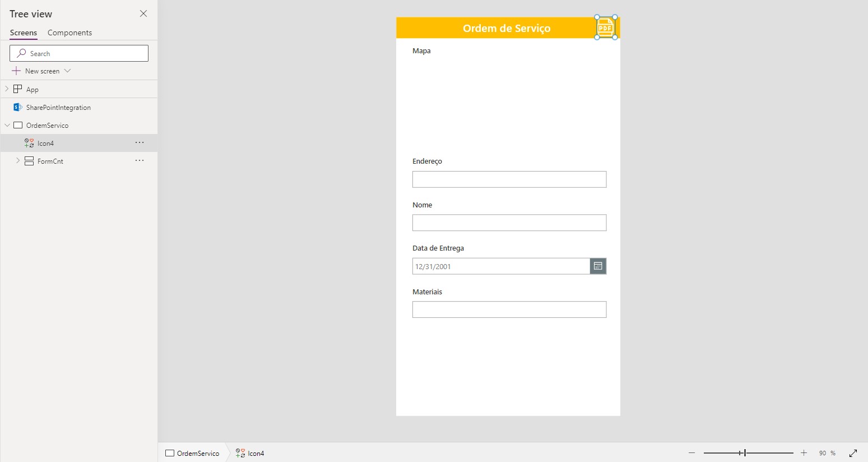Collapse the OrdemServico screen node

(x=6, y=125)
